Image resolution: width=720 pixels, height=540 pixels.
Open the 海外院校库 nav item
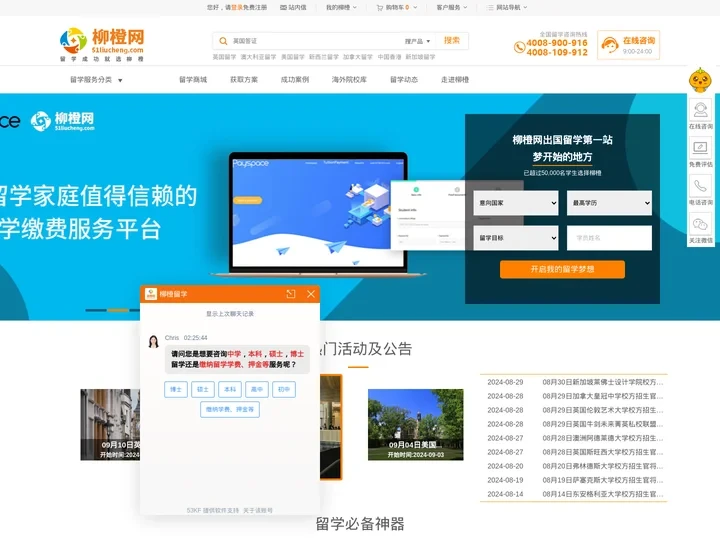[349, 79]
